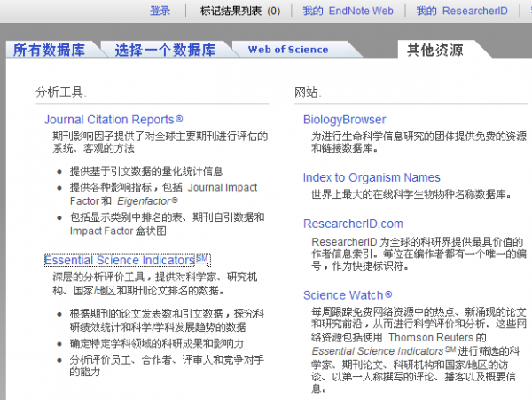Image resolution: width=532 pixels, height=400 pixels.
Task: Click the description starting 为进行生命科学信息研究
Action: (419, 142)
